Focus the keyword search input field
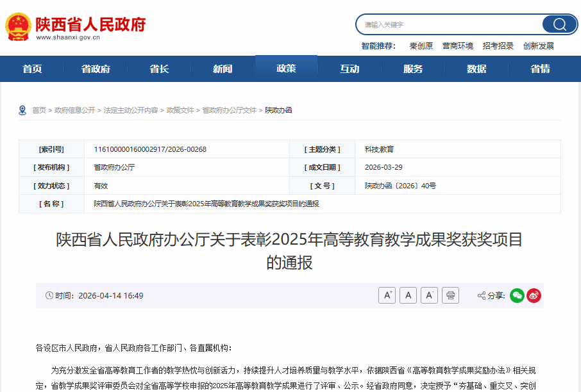The image size is (581, 392). pyautogui.click(x=449, y=24)
